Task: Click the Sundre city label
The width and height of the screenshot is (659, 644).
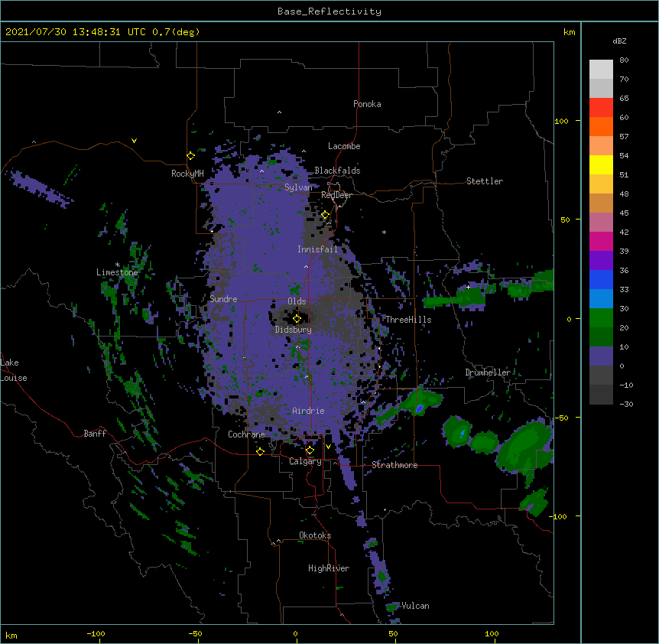Action: (x=223, y=299)
